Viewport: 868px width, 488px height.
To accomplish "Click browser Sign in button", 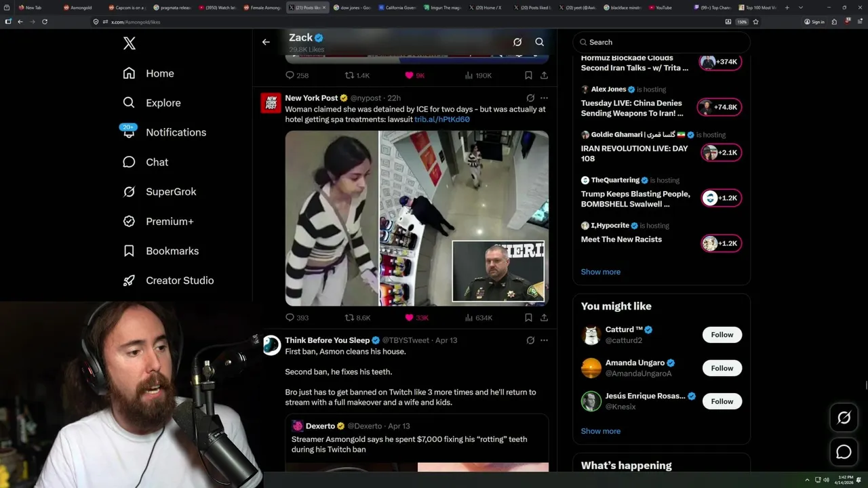I will point(814,22).
